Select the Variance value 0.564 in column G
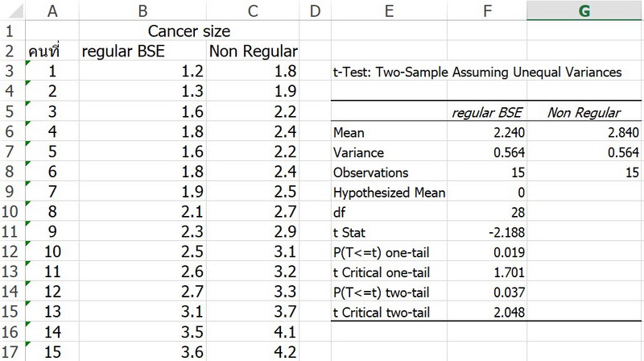 click(x=584, y=152)
